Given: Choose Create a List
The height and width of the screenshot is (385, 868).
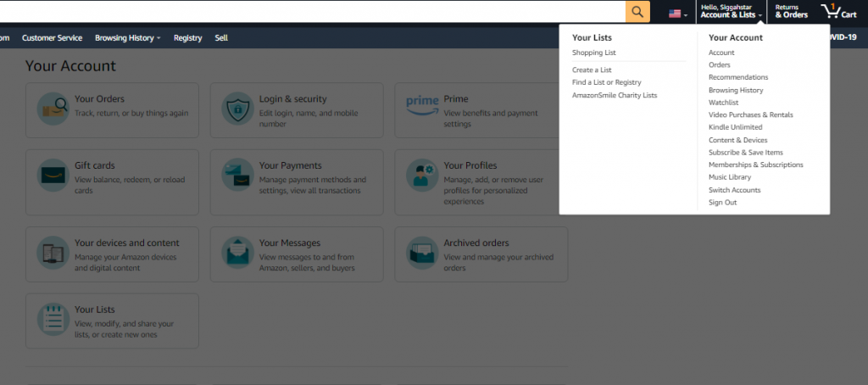Looking at the screenshot, I should (x=592, y=70).
